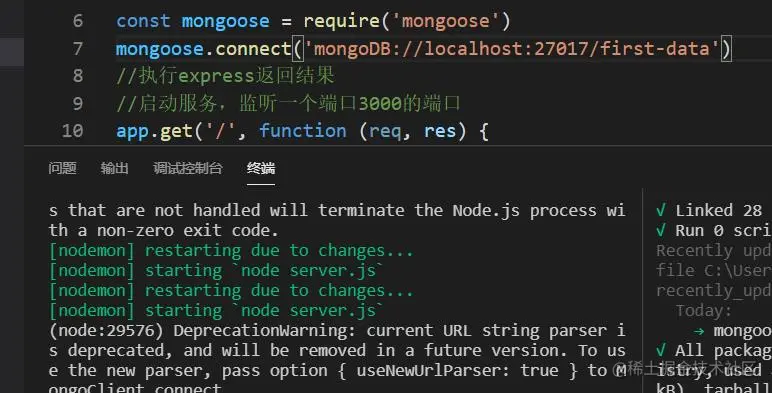Select the 终端 terminal tab
Viewport: 772px width, 393px height.
[x=261, y=168]
